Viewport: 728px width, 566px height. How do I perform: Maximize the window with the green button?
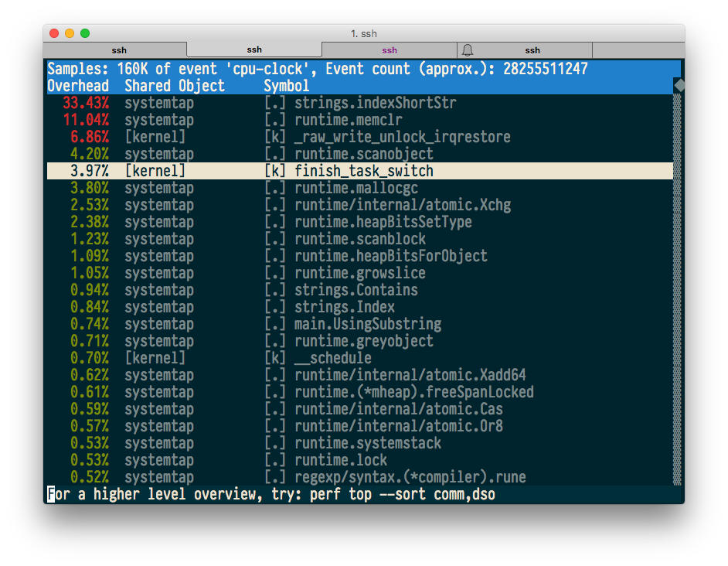85,33
